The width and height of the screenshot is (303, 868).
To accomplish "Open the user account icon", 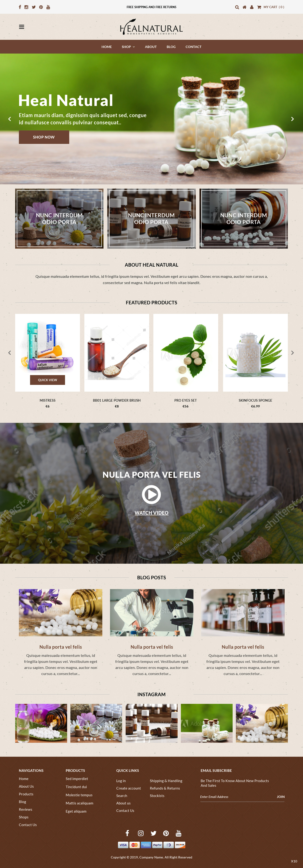I will click(252, 7).
